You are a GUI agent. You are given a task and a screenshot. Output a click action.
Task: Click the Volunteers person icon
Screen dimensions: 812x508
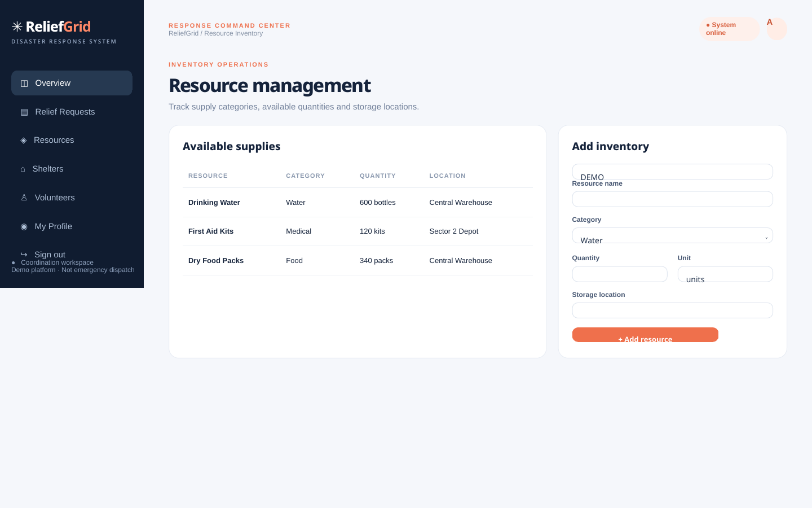[x=24, y=198]
